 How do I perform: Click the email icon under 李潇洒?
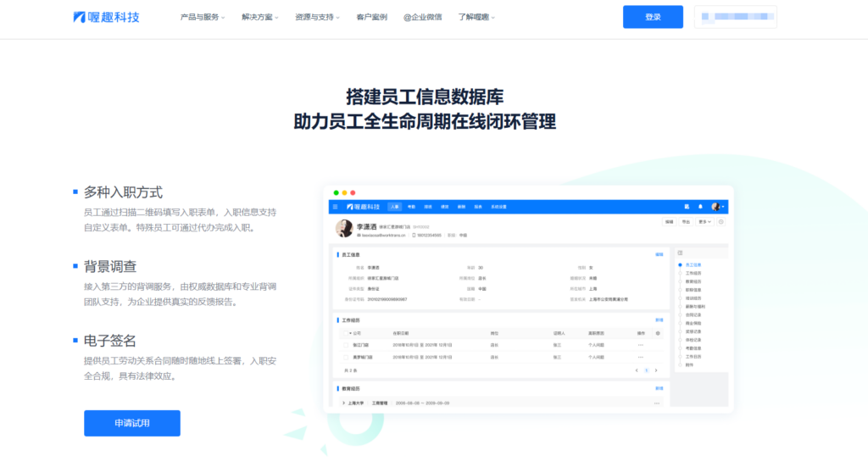359,236
